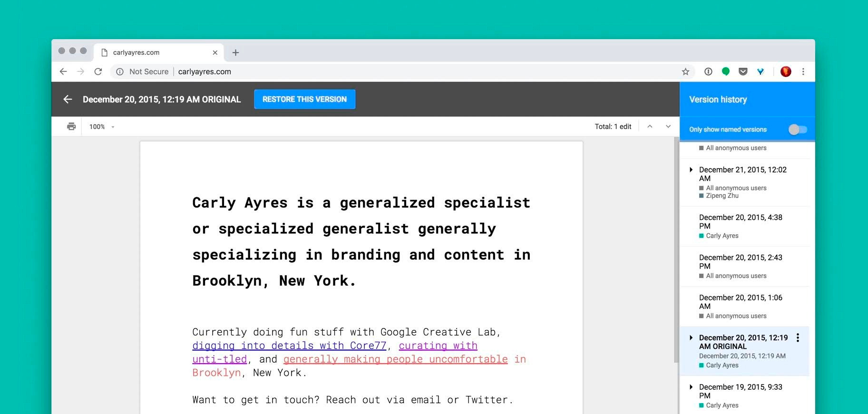Viewport: 868px width, 414px height.
Task: Click the browser back arrow
Action: pyautogui.click(x=63, y=72)
